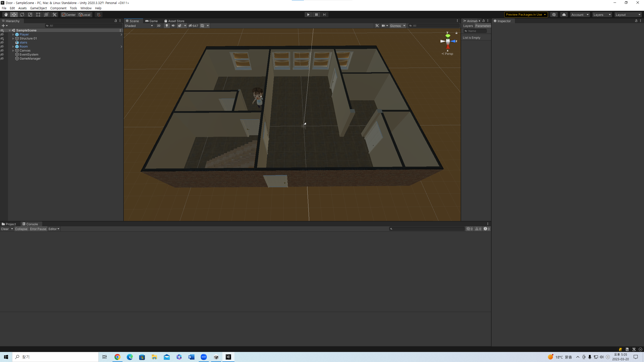644x362 pixels.
Task: Open Player prefab arrow
Action: coord(121,34)
